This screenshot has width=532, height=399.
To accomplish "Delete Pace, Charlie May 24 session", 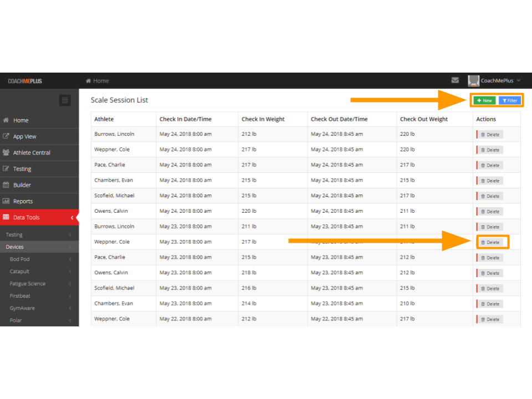I will pyautogui.click(x=489, y=166).
